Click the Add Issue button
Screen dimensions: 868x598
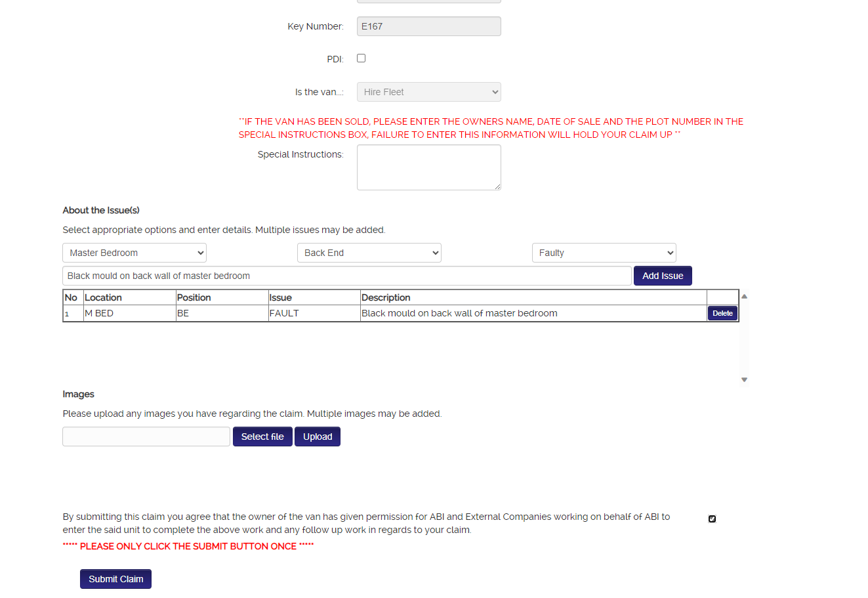coord(663,276)
